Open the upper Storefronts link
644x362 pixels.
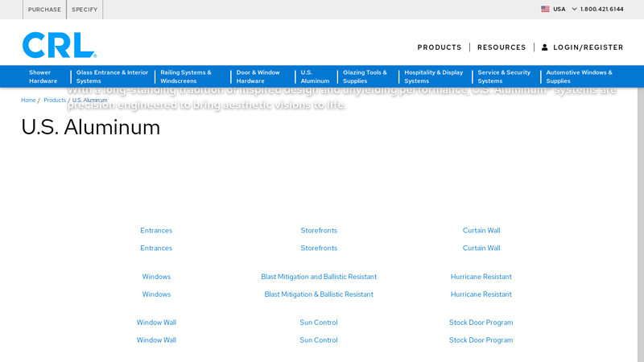pos(319,231)
